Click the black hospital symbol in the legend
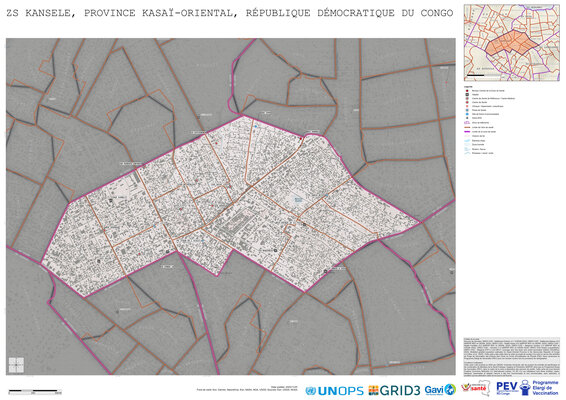Viewport: 566px width, 400px height. pyautogui.click(x=467, y=94)
